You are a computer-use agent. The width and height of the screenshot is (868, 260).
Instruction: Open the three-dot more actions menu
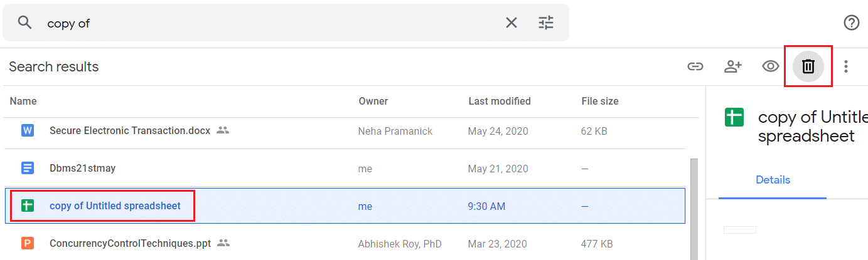click(846, 66)
